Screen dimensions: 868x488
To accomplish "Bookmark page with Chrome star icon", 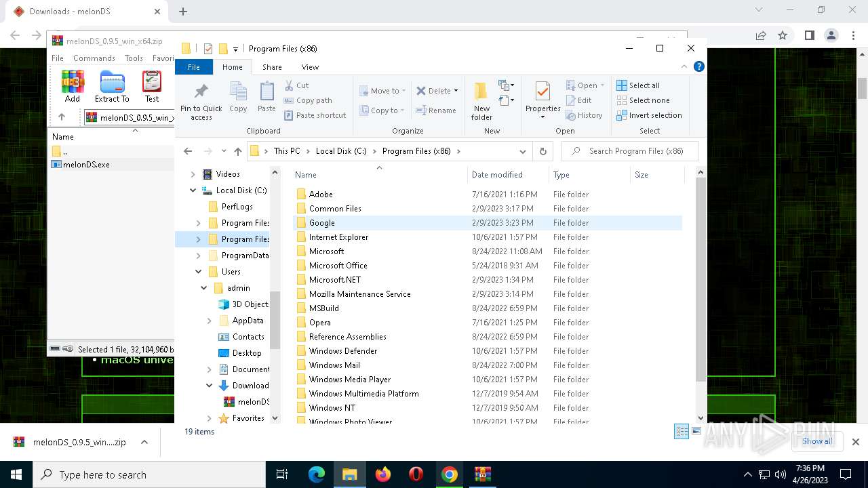I will pos(783,35).
